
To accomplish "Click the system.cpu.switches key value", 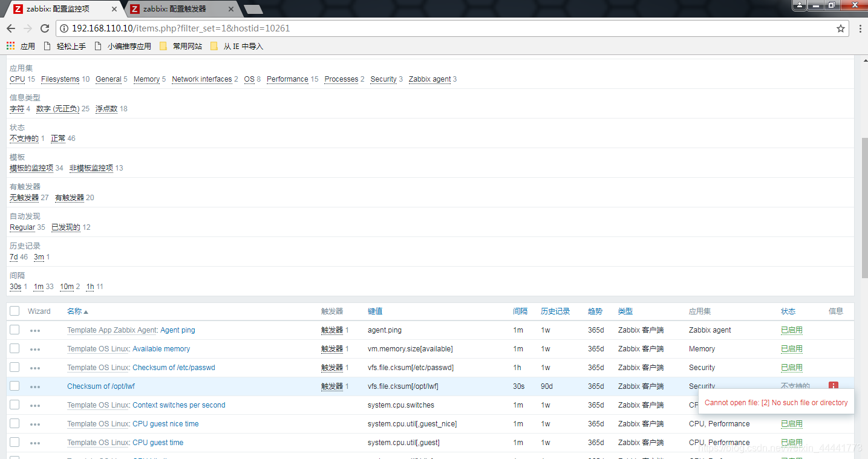I will [401, 405].
